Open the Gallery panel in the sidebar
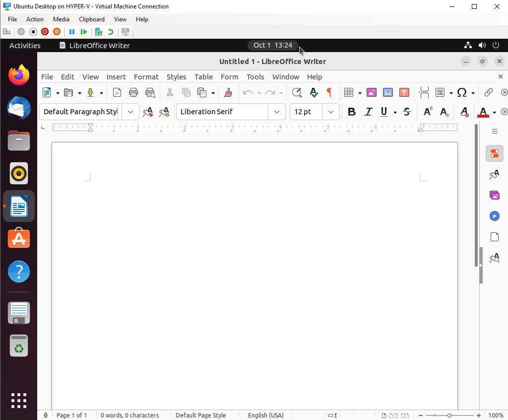 494,195
